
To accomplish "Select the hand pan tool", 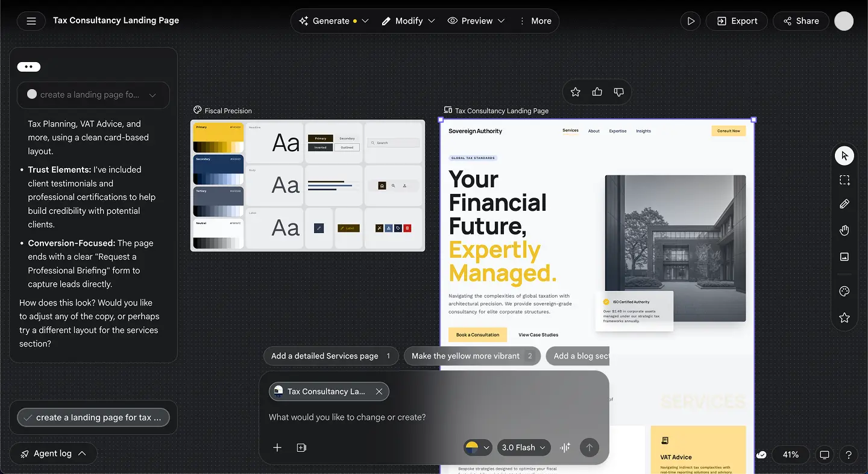I will coord(844,230).
